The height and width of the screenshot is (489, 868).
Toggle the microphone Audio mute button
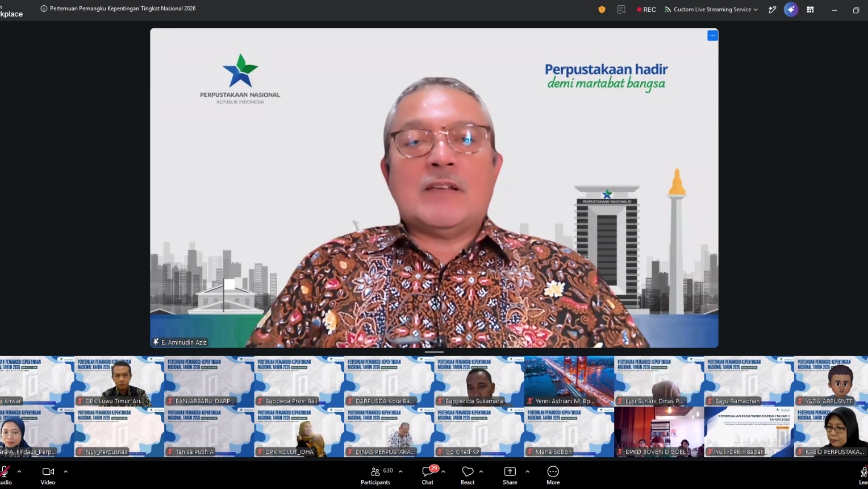click(x=6, y=475)
